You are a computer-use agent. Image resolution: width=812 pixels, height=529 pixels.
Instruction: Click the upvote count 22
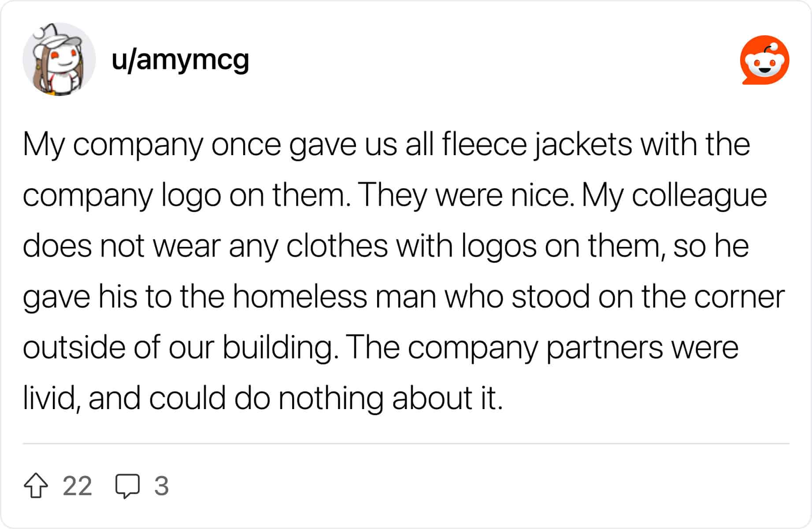pos(77,486)
